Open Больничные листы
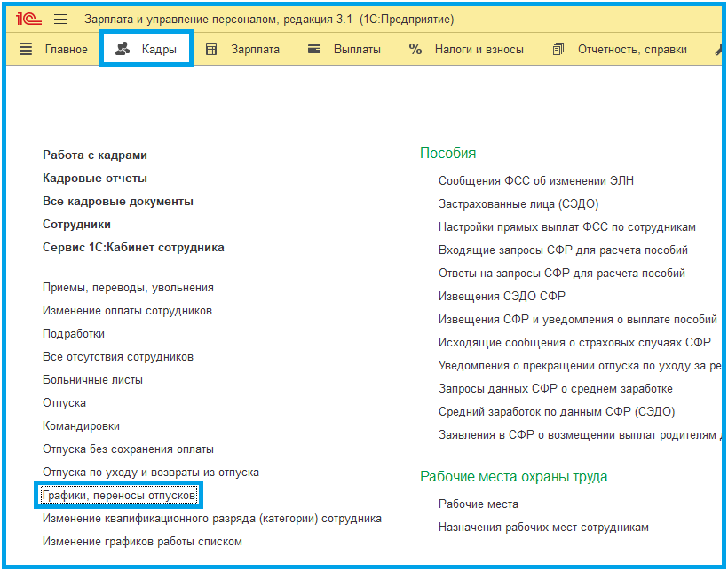This screenshot has width=728, height=572. [92, 379]
